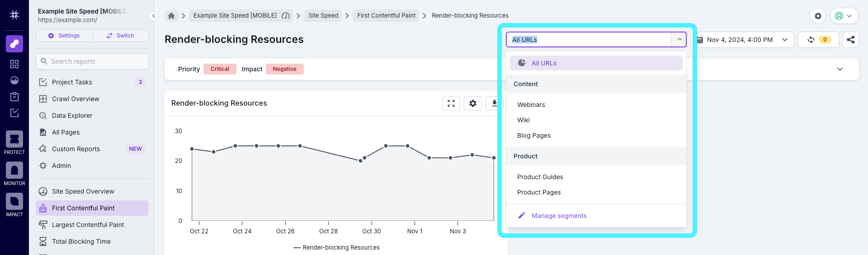
Task: Open the user account menu
Action: pos(844,16)
